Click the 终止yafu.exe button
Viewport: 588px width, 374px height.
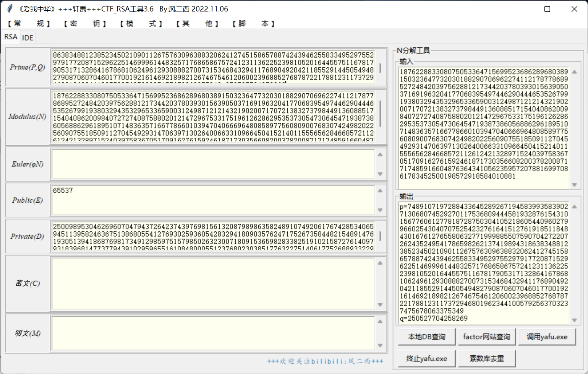[427, 359]
